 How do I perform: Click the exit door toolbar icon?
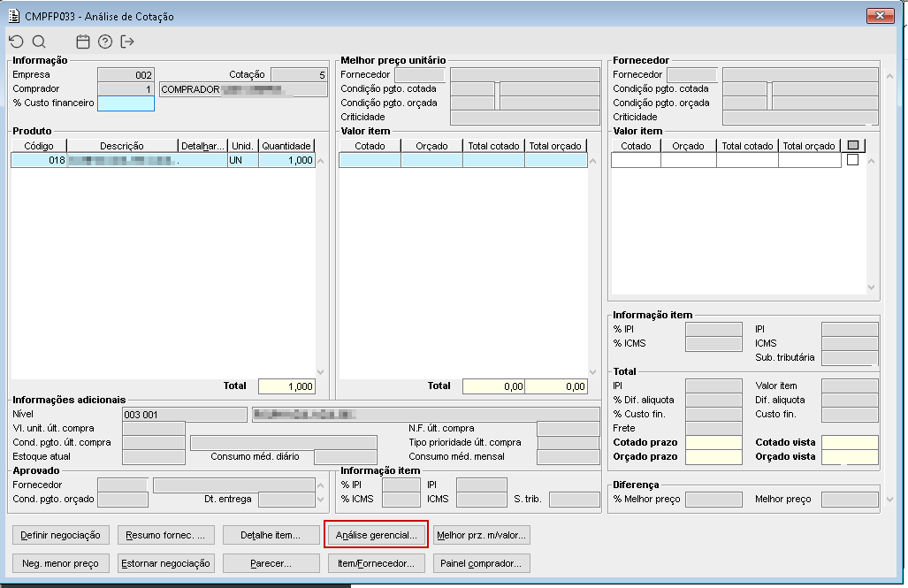click(126, 42)
